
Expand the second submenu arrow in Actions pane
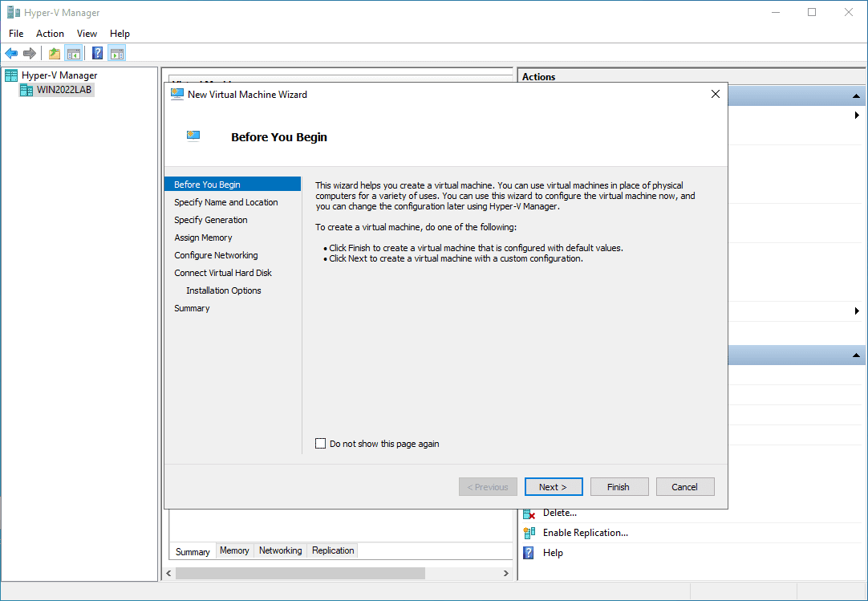coord(857,311)
